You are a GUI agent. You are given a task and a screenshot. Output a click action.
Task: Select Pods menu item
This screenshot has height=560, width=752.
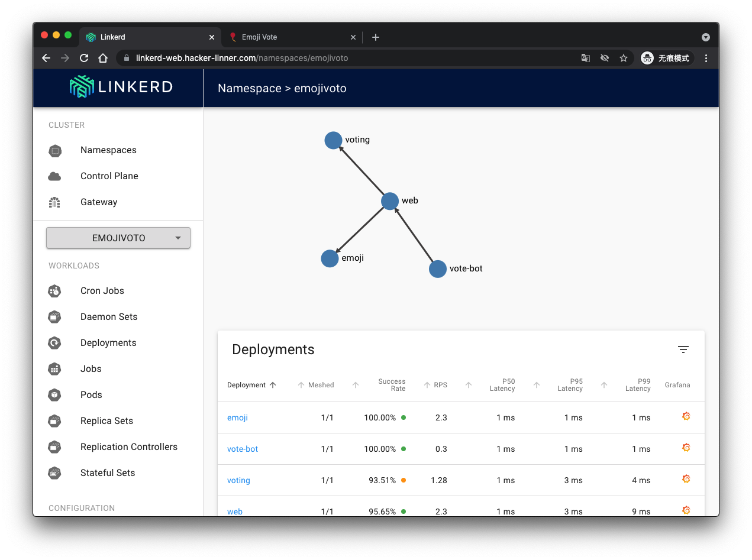click(x=91, y=395)
